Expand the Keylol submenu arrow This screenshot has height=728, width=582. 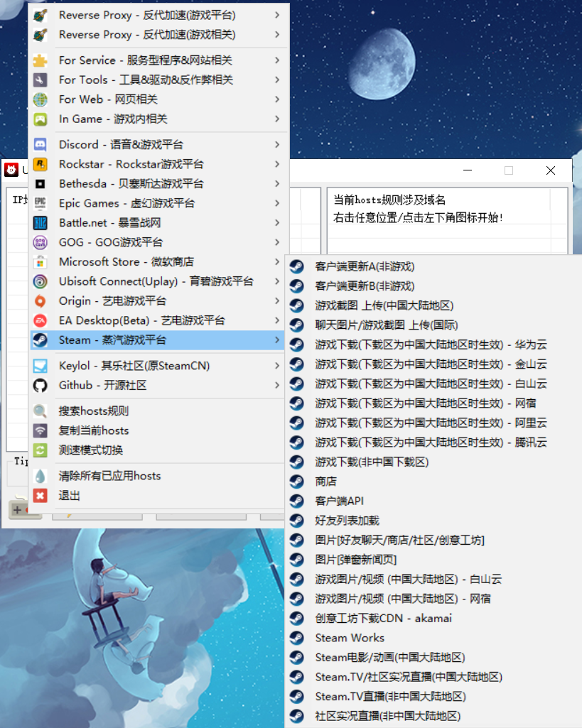coord(277,366)
